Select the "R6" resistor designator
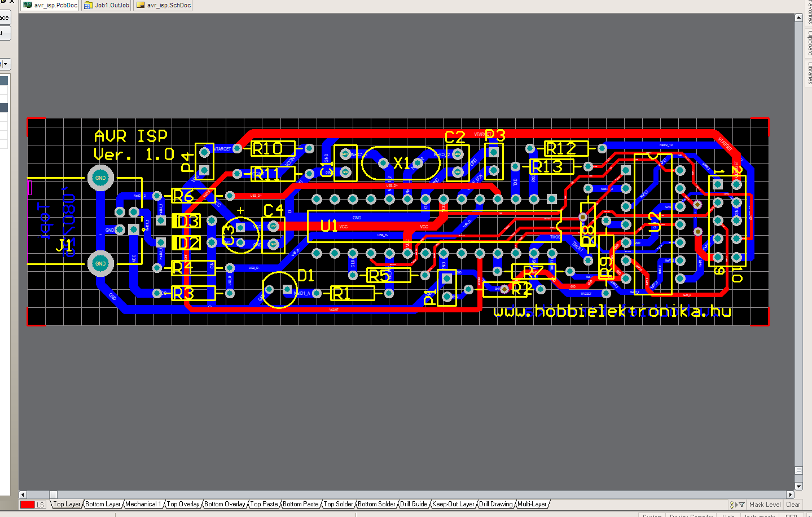Viewport: 812px width, 517px height. point(183,196)
